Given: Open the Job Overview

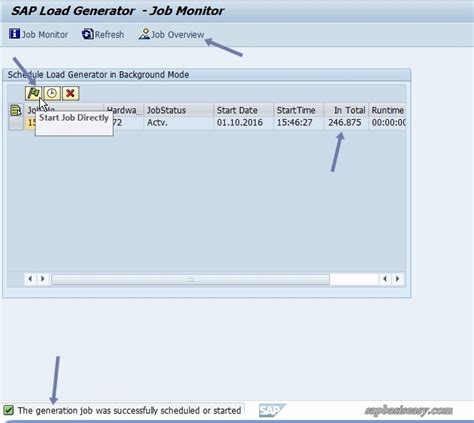Looking at the screenshot, I should [x=171, y=34].
